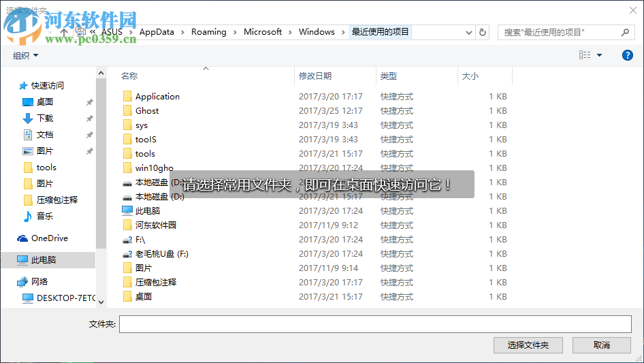Click the 2017/3/25 12:17 date of Ghost
The image size is (644, 363).
(331, 110)
